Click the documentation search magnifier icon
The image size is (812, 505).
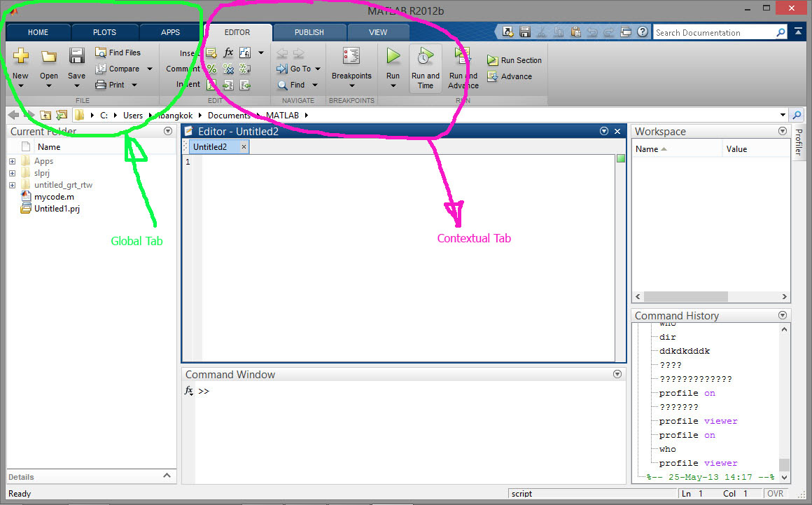click(x=780, y=33)
